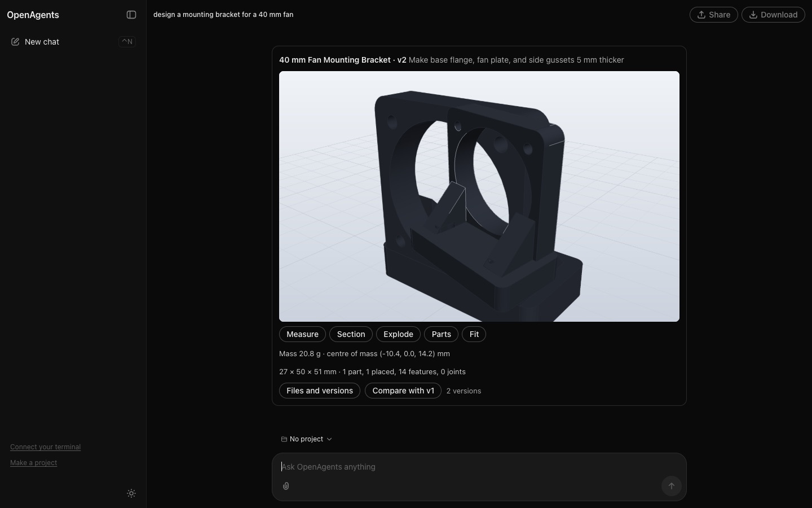Click the Fit view button
812x508 pixels.
click(474, 334)
